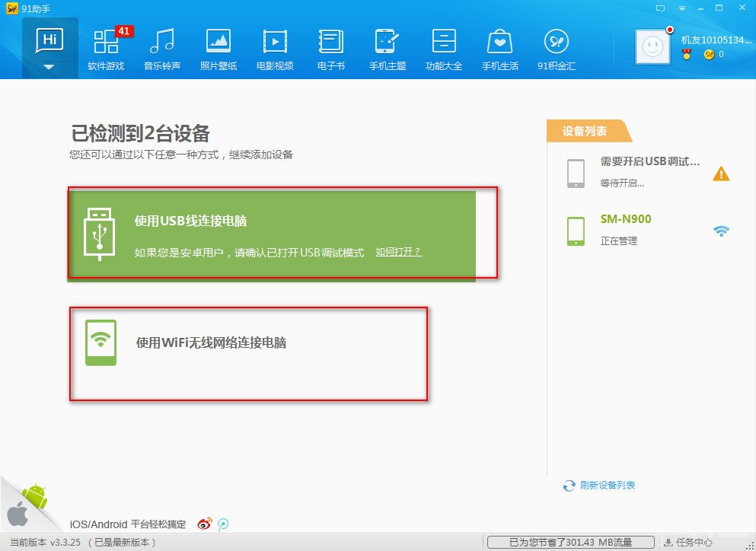756x551 pixels.
Task: Select 使用WiFi无线网络连接电脑 option
Action: 248,353
